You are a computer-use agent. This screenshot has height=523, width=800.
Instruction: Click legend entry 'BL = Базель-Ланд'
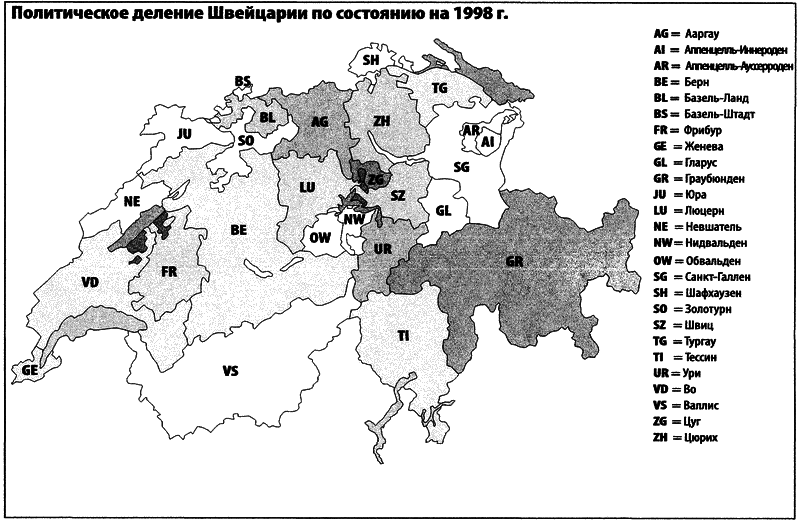701,98
